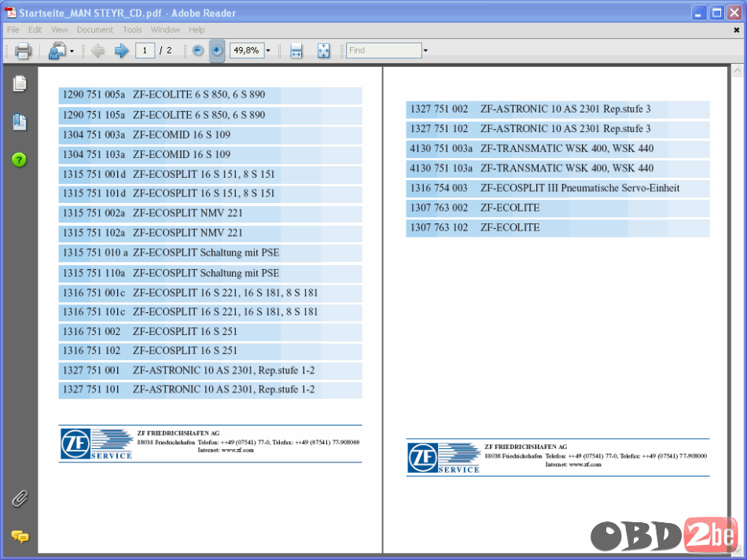The width and height of the screenshot is (747, 560).
Task: Select row 1327 751 102 ZF-ASTRONIC Rep.stufe 3
Action: [557, 129]
